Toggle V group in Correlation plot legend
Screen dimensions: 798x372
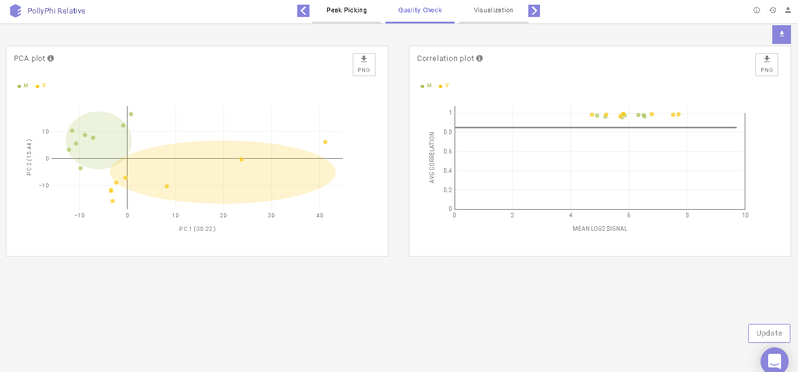pyautogui.click(x=444, y=86)
